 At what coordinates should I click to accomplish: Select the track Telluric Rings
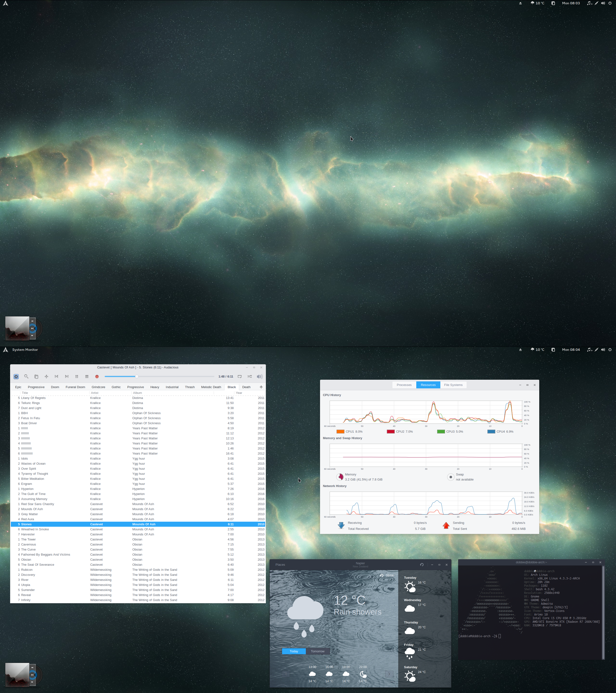click(138, 403)
